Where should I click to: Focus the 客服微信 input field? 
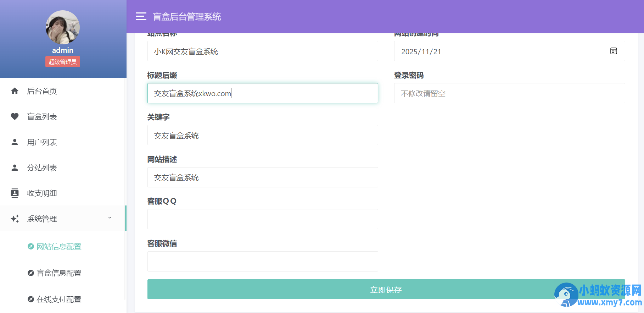point(263,262)
